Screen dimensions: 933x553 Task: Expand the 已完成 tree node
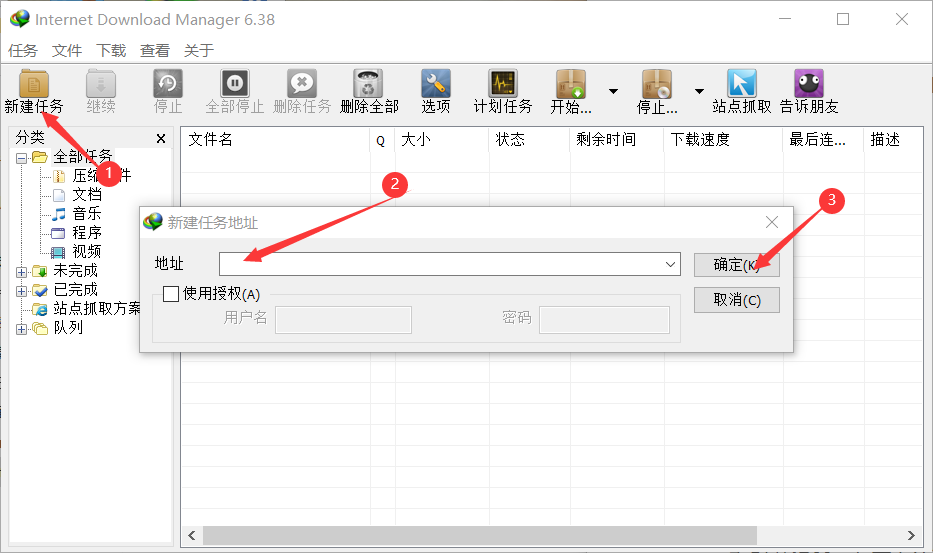[x=21, y=291]
